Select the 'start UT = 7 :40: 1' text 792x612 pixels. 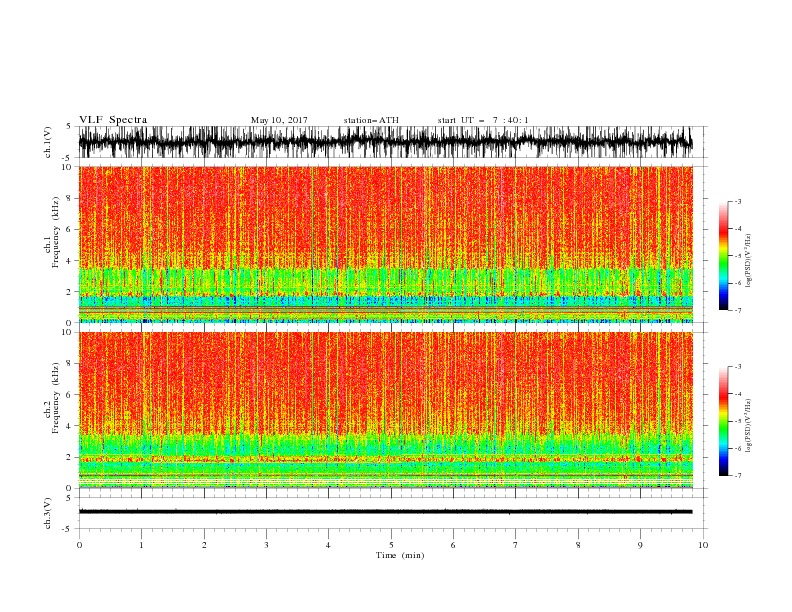point(483,120)
